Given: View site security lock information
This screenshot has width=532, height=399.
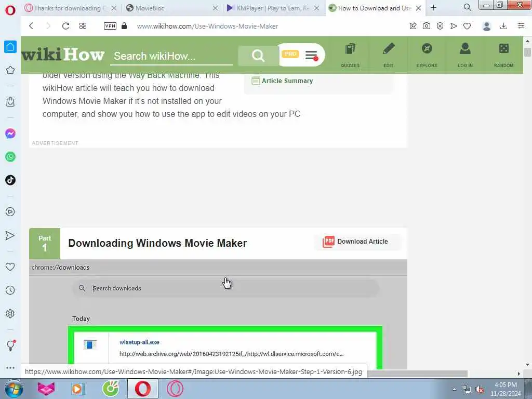Looking at the screenshot, I should click(x=124, y=26).
